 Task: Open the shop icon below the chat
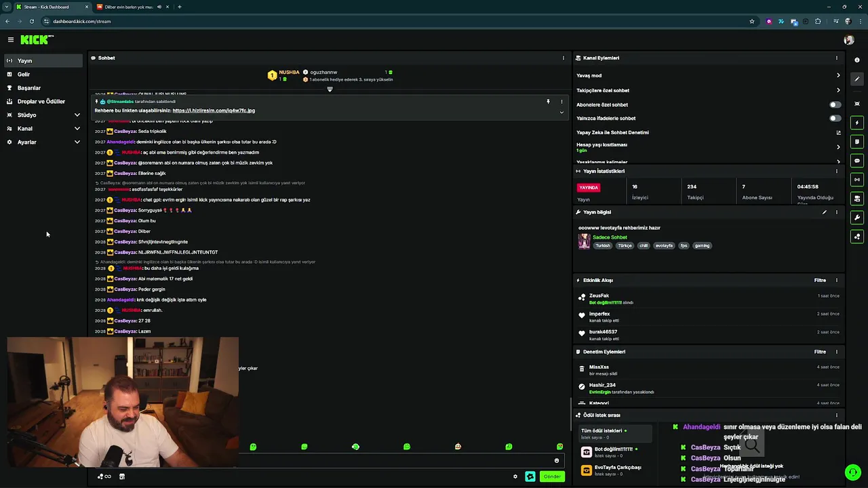122,476
